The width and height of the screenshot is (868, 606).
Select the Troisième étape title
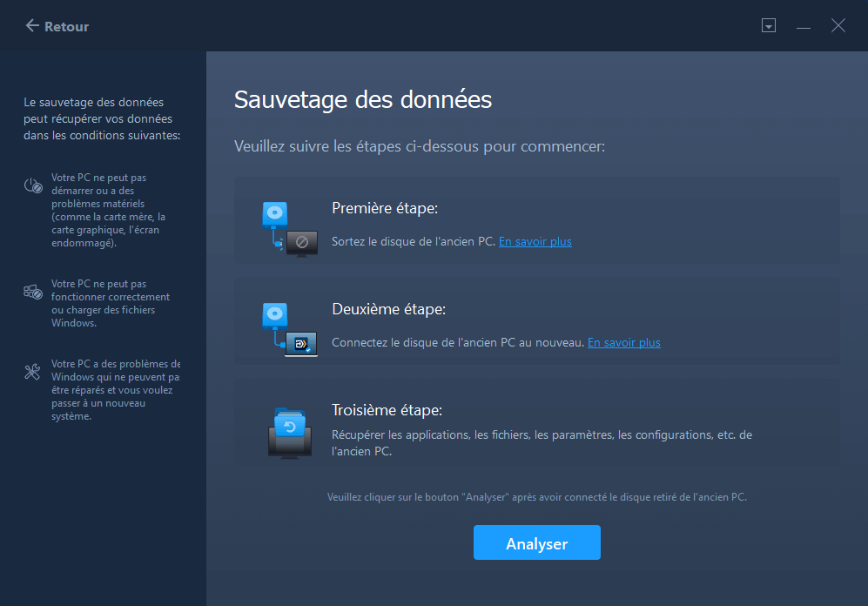387,410
